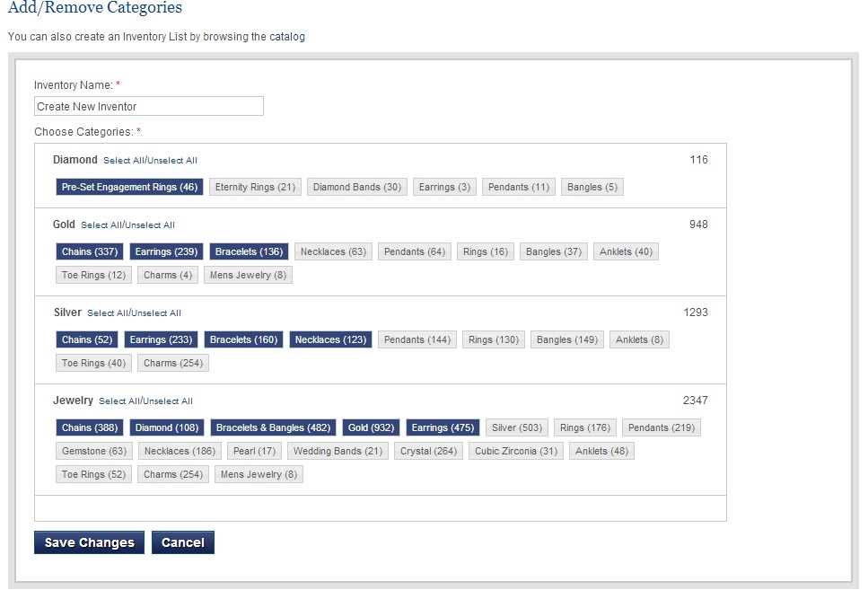Click Unselect All in the Silver section
Image resolution: width=868 pixels, height=599 pixels.
(x=156, y=313)
